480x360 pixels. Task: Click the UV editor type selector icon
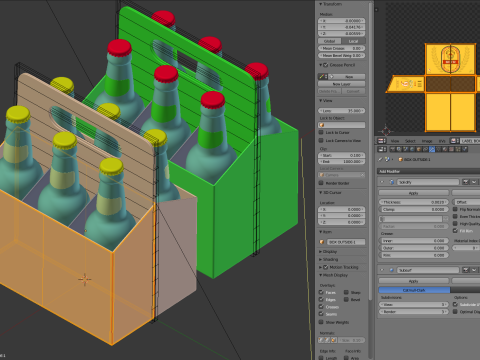[x=382, y=141]
